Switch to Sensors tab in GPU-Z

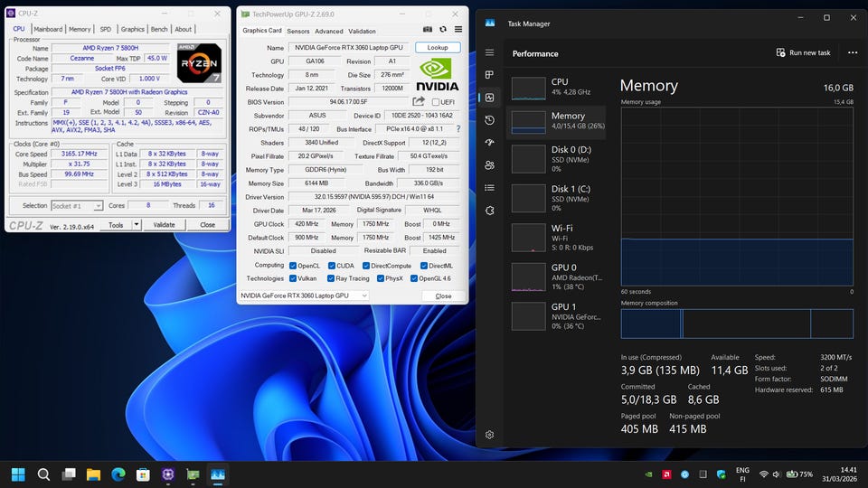(x=297, y=31)
